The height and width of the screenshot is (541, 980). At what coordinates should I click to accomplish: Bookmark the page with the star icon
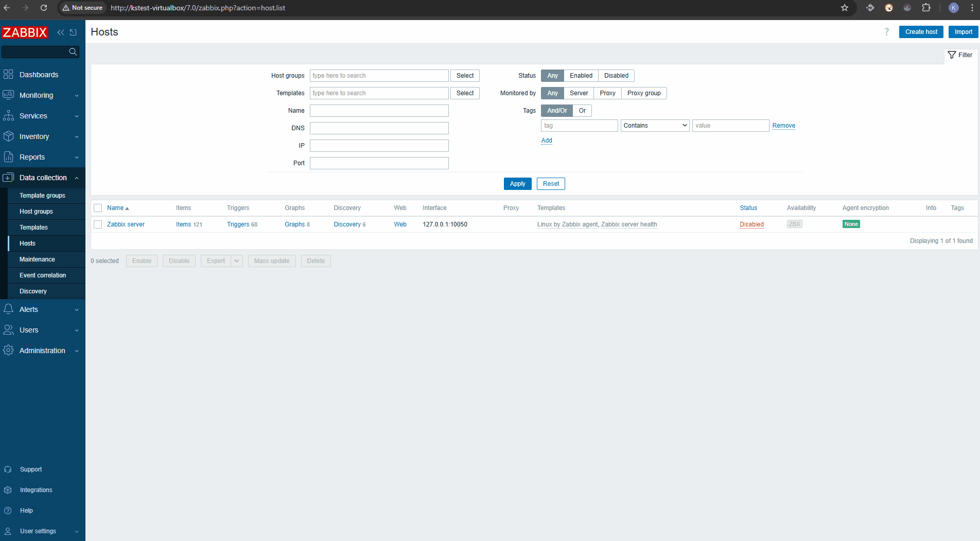[845, 8]
